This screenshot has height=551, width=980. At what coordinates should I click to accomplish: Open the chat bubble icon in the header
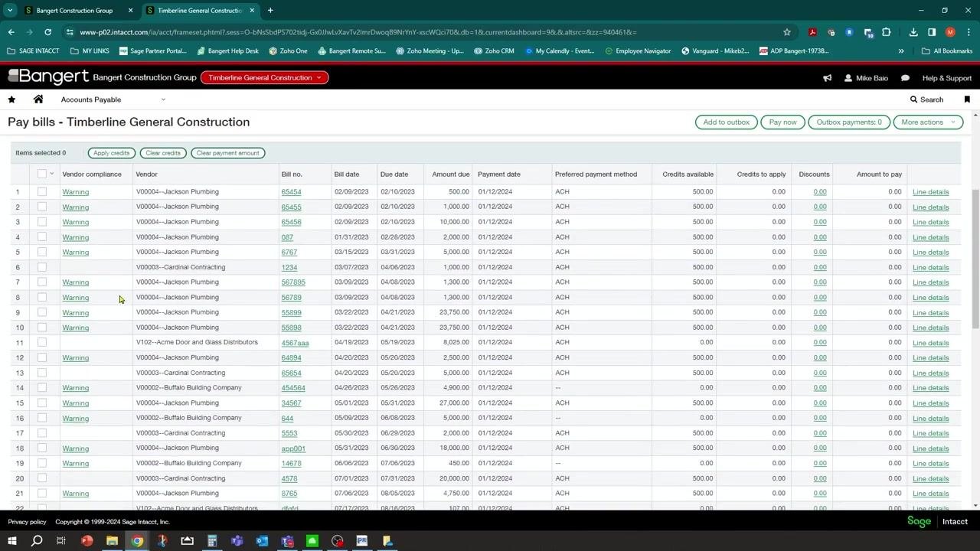point(905,78)
